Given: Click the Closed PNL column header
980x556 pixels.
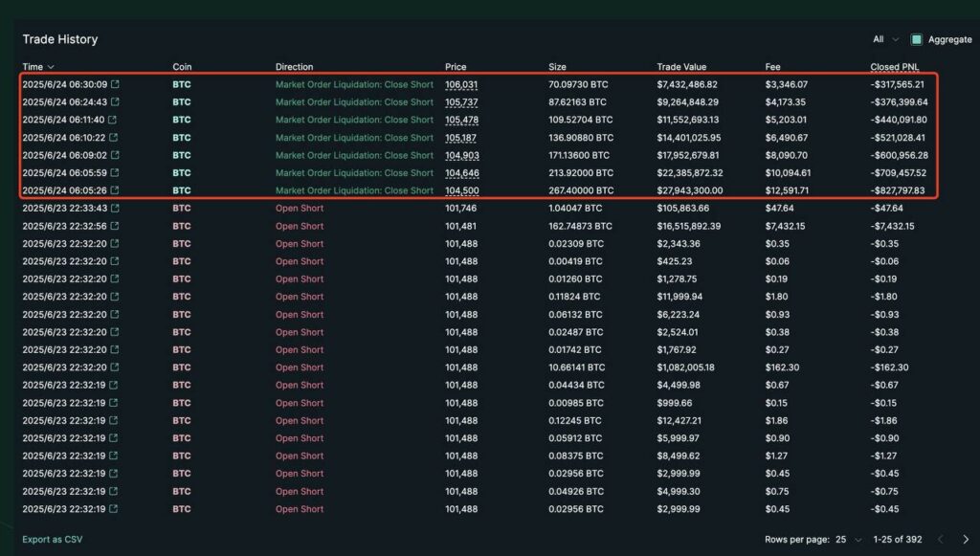Looking at the screenshot, I should click(x=897, y=67).
